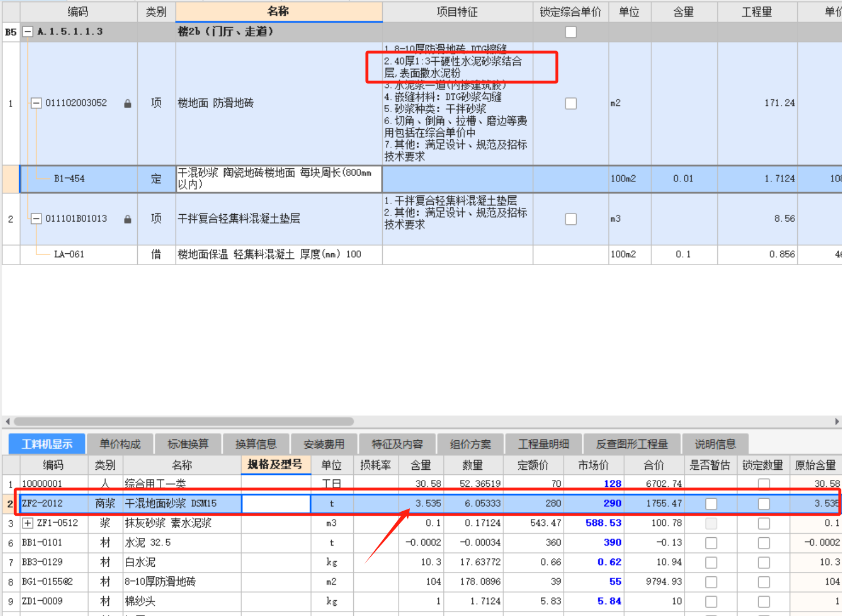Image resolution: width=842 pixels, height=616 pixels.
Task: Click the right arrow of the horizontal scrollbar
Action: coord(837,422)
